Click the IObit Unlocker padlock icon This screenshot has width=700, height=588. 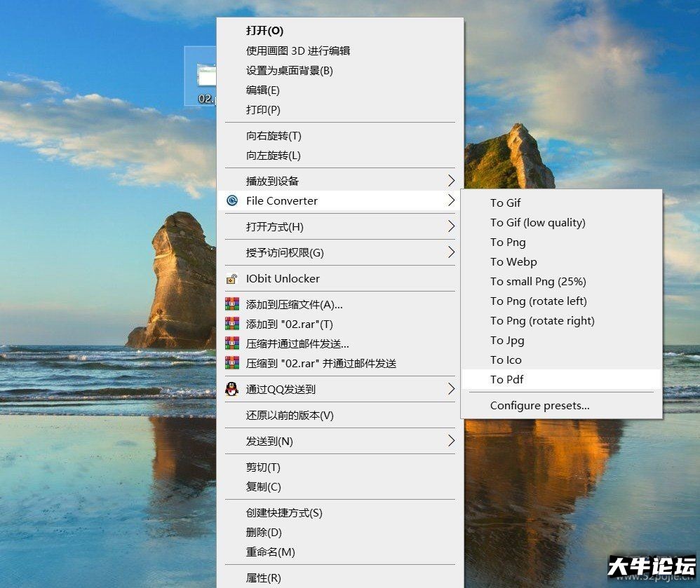click(231, 279)
